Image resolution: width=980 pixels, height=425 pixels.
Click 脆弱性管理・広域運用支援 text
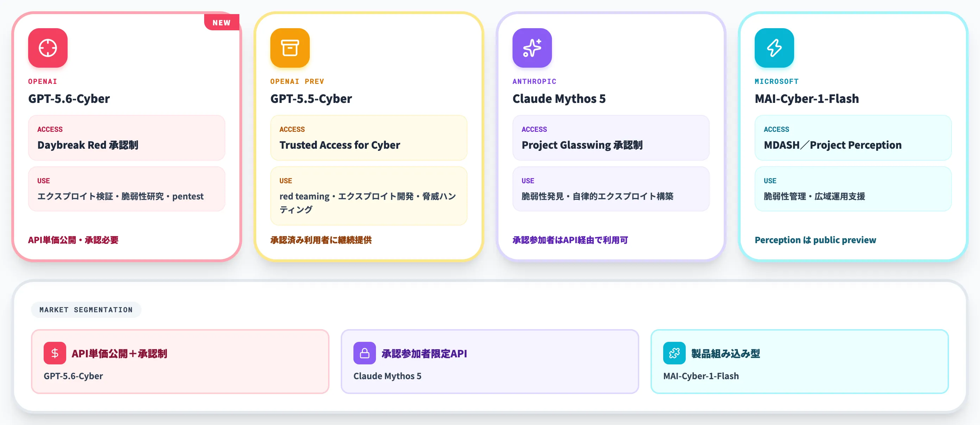click(814, 196)
